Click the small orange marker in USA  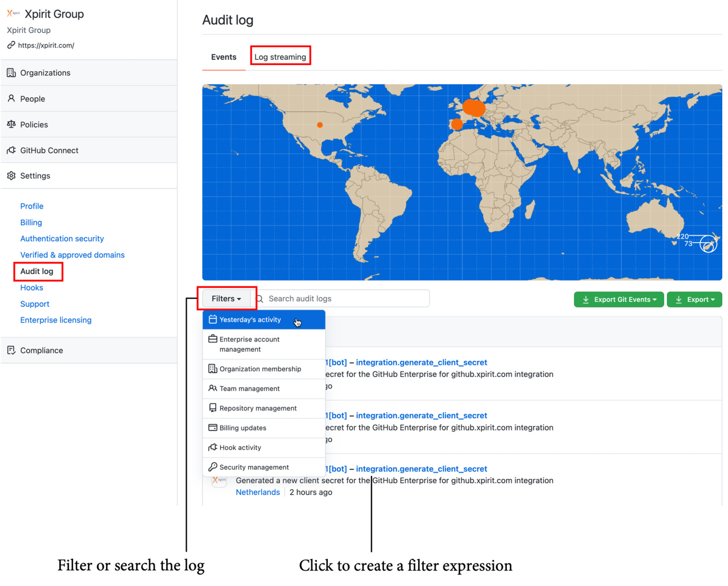pyautogui.click(x=320, y=125)
